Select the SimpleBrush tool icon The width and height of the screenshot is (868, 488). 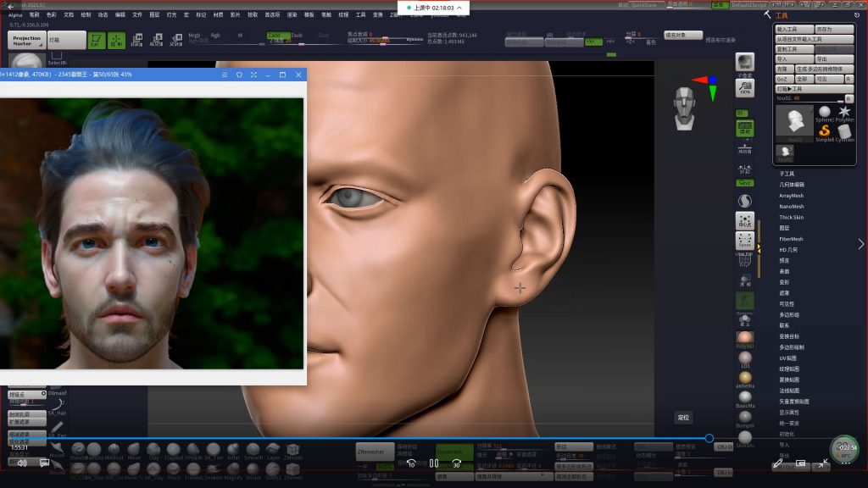click(824, 131)
